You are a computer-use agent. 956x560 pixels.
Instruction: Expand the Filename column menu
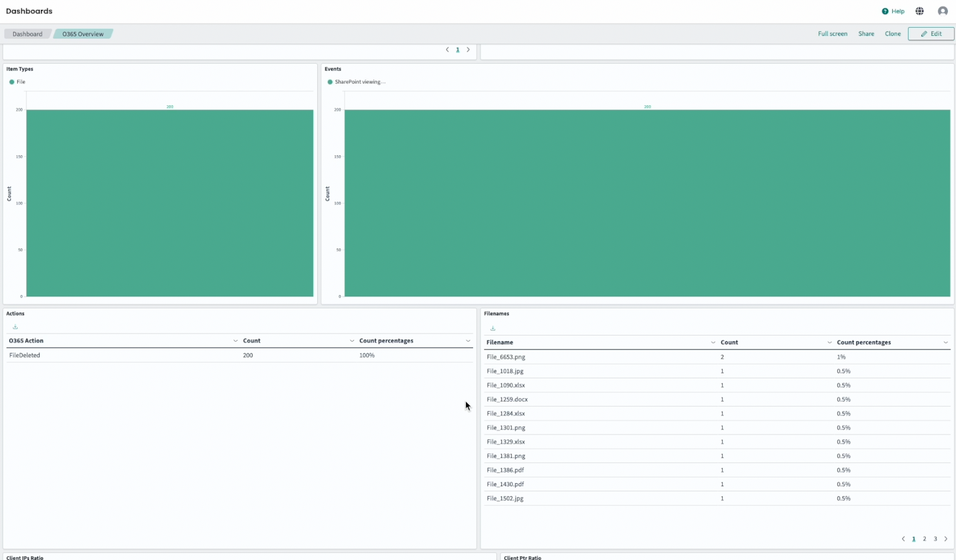[713, 342]
